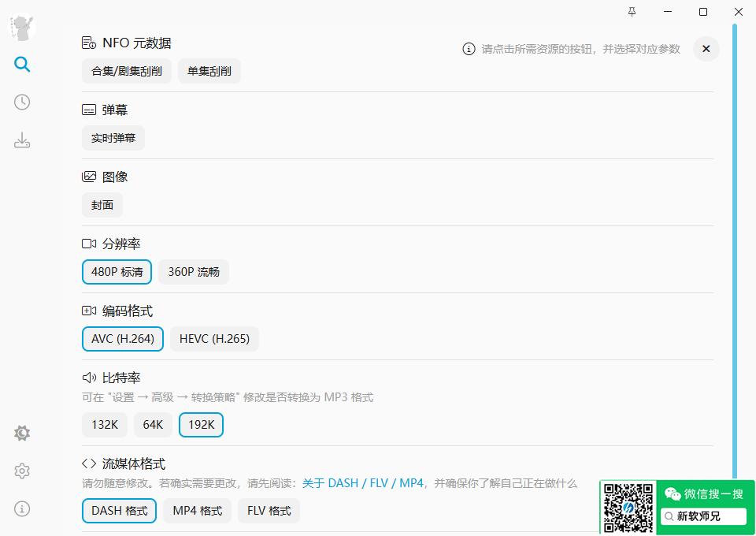Pin the window with the pin icon
This screenshot has height=536, width=756.
pos(632,12)
